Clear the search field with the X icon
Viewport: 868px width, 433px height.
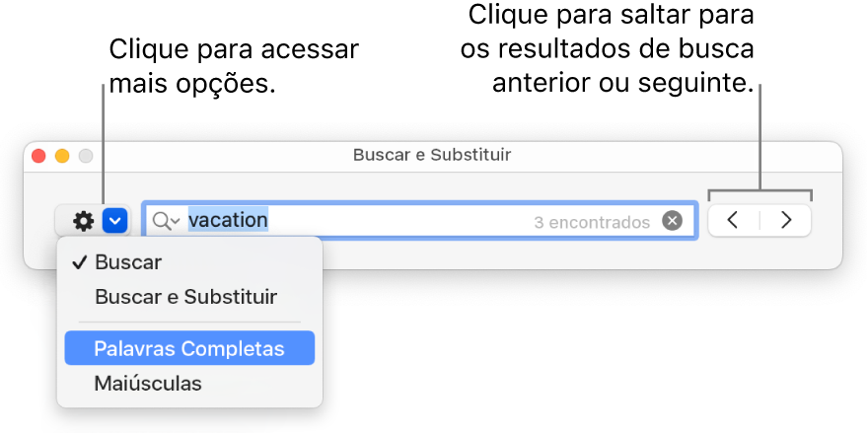pyautogui.click(x=673, y=221)
